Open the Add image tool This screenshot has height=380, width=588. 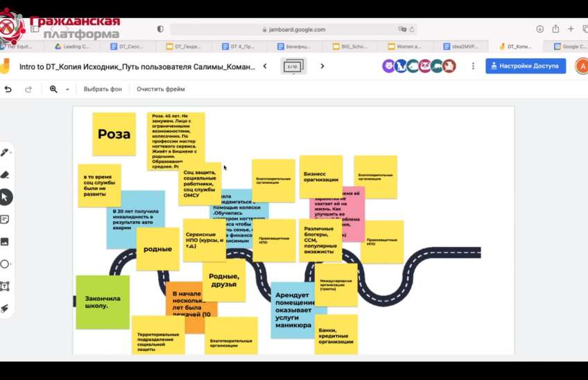[x=6, y=241]
